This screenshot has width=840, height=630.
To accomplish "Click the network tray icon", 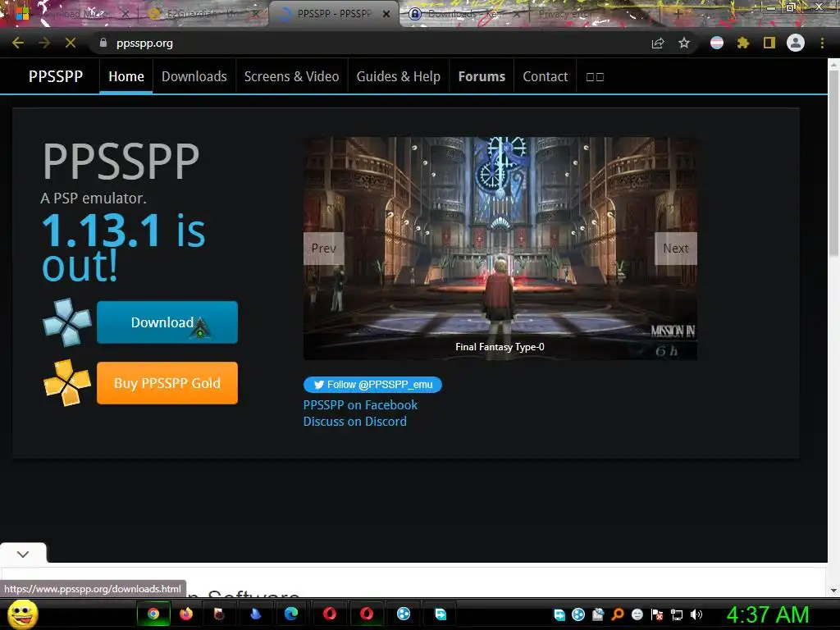I will (x=677, y=614).
